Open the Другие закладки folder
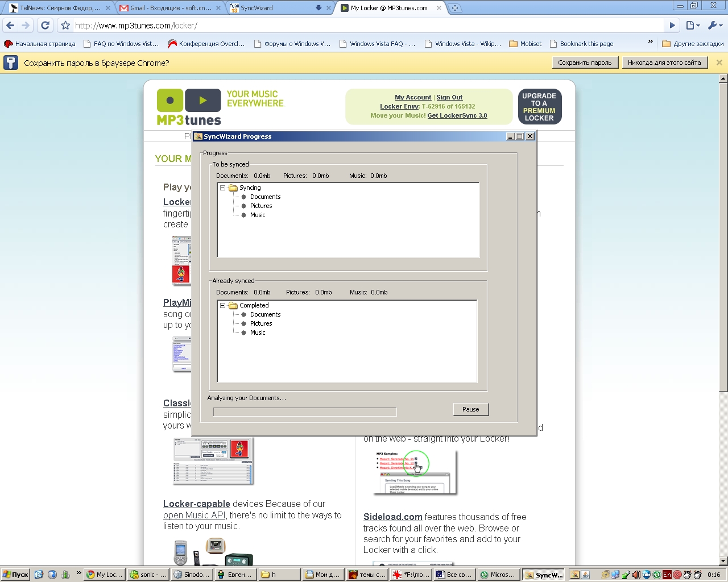 [693, 44]
